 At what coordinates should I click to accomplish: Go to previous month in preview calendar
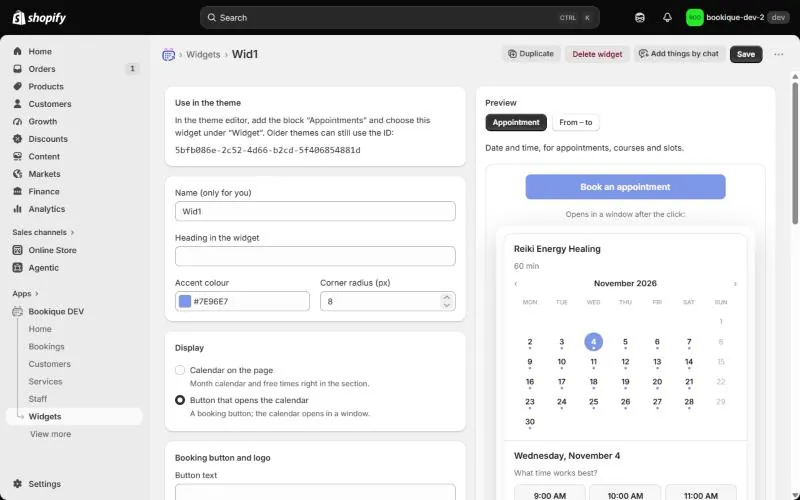coord(516,284)
